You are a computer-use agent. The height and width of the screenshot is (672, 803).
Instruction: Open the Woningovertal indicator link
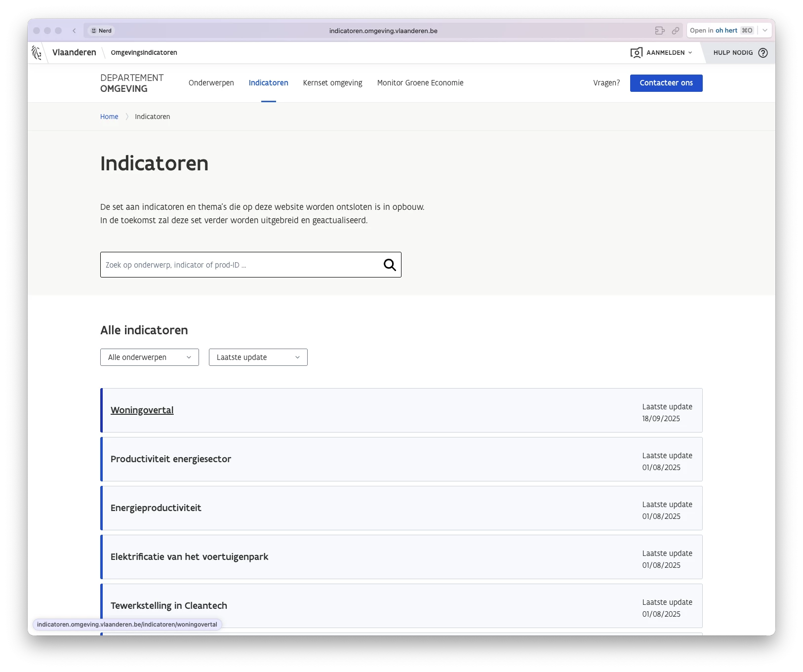(142, 410)
